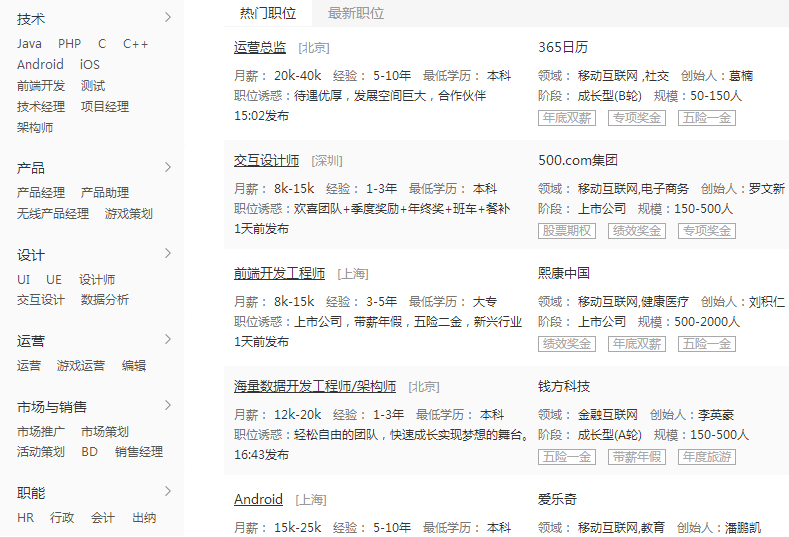789x537 pixels.
Task: Expand the 运营 category arrow
Action: click(168, 340)
